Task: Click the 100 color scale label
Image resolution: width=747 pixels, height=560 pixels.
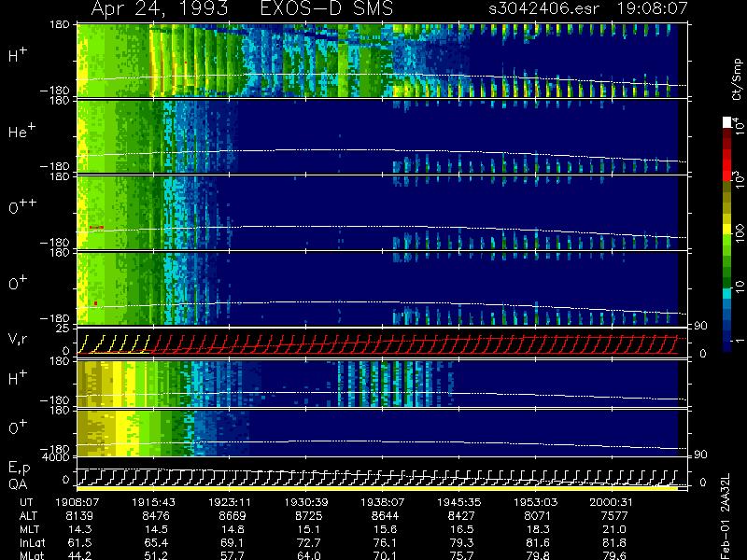Action: point(740,234)
